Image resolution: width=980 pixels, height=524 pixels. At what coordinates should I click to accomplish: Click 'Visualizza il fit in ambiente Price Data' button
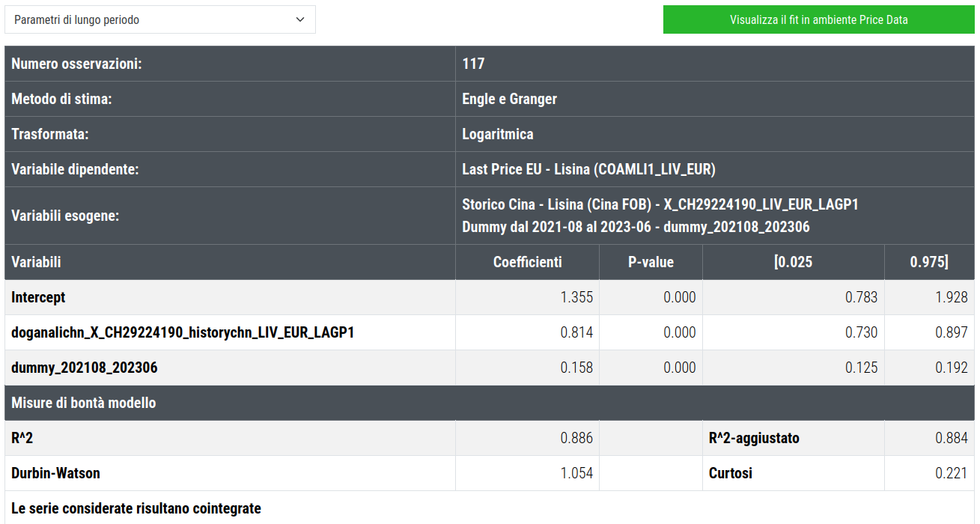pos(819,20)
